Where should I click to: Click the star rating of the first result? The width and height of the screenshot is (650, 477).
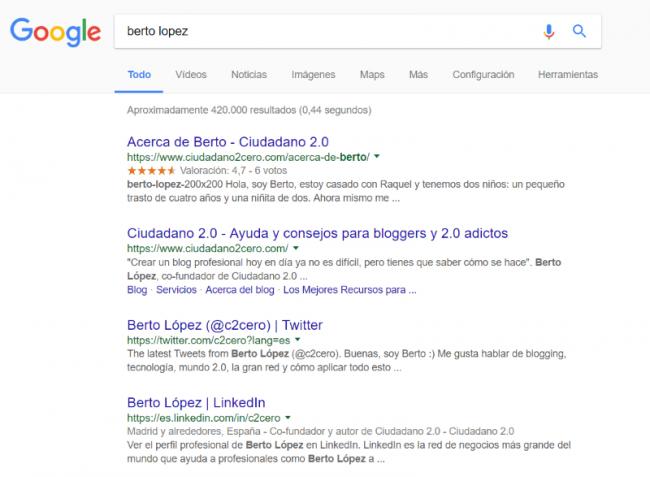pos(146,171)
